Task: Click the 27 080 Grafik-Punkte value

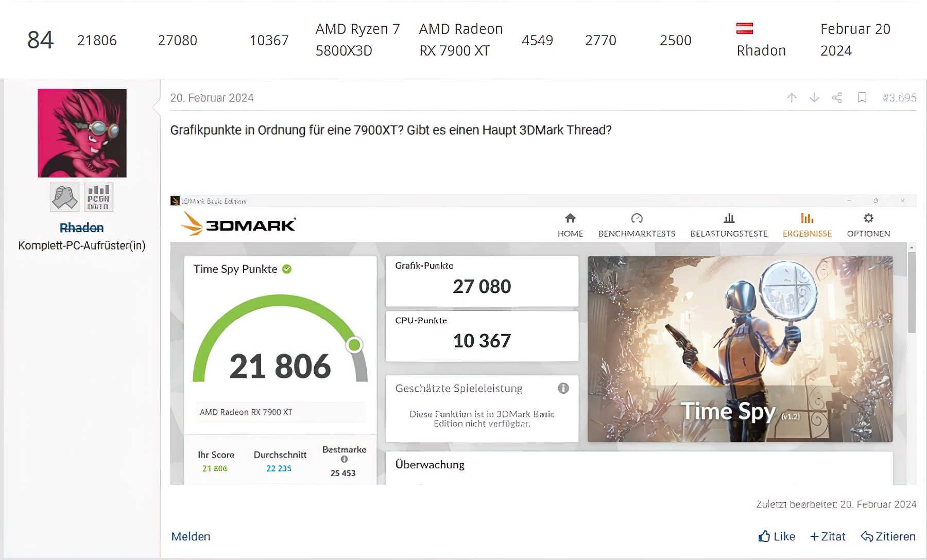Action: tap(482, 287)
